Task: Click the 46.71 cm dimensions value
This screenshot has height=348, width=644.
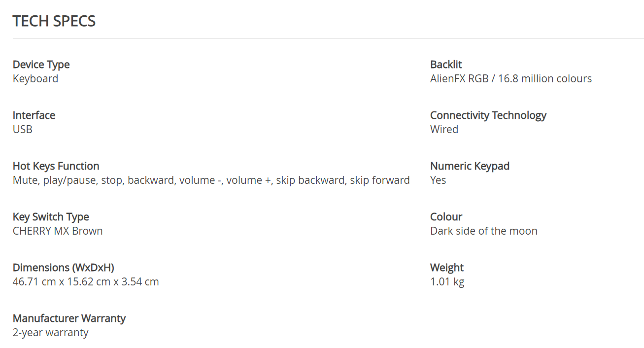Action: [86, 282]
